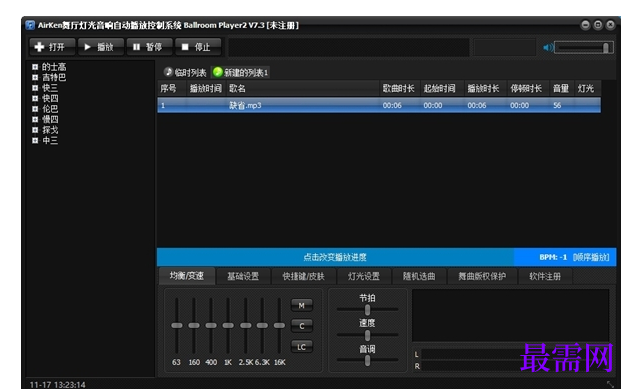Open the 灯光设置 tab

(364, 277)
